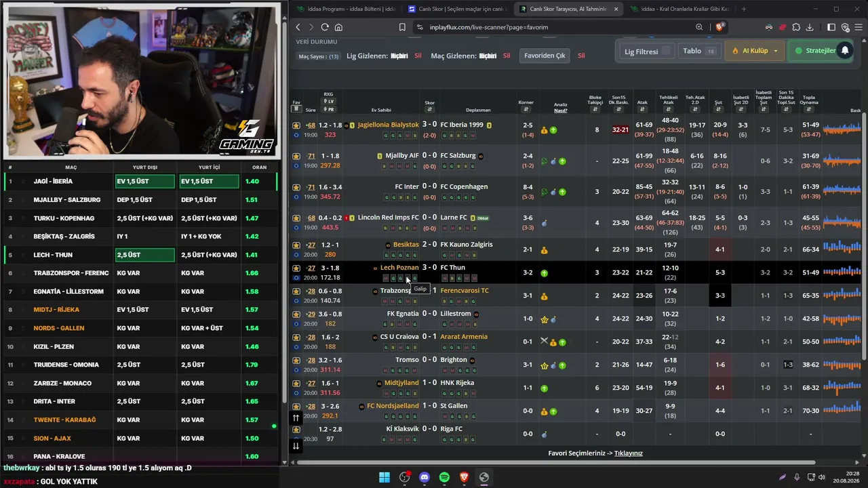Open Spotify from the taskbar
Image resolution: width=868 pixels, height=488 pixels.
[x=444, y=477]
